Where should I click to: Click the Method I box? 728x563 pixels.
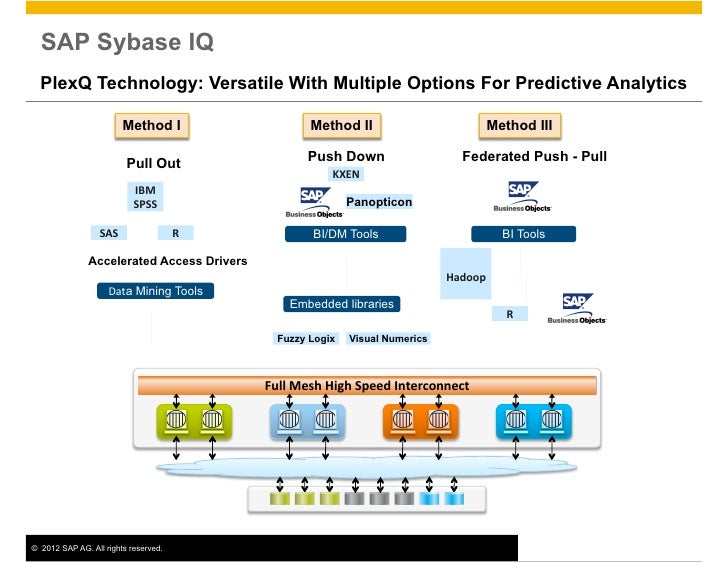point(152,126)
